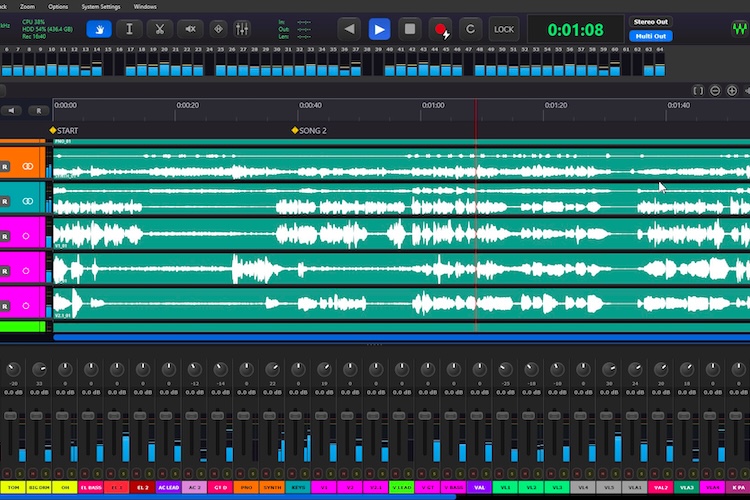Open the Zoom menu
The height and width of the screenshot is (500, 750).
(x=27, y=7)
